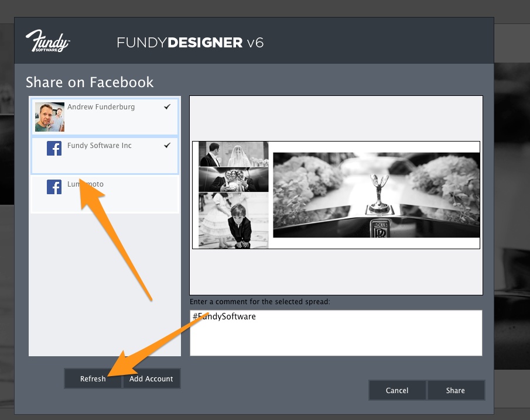Click the bride and groom photo in the spread
The height and width of the screenshot is (420, 530).
[234, 154]
